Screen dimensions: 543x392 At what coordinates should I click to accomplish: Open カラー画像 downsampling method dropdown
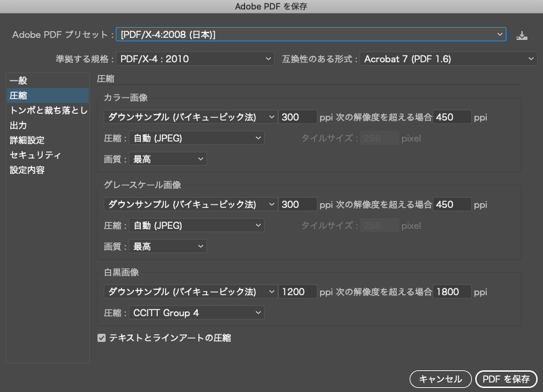tap(190, 117)
